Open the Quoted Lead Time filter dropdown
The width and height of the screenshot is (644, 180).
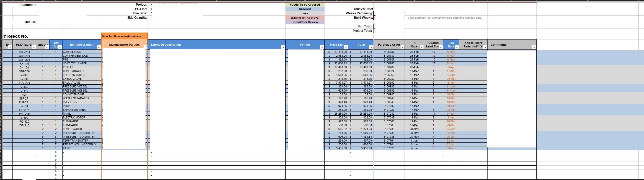pyautogui.click(x=441, y=47)
